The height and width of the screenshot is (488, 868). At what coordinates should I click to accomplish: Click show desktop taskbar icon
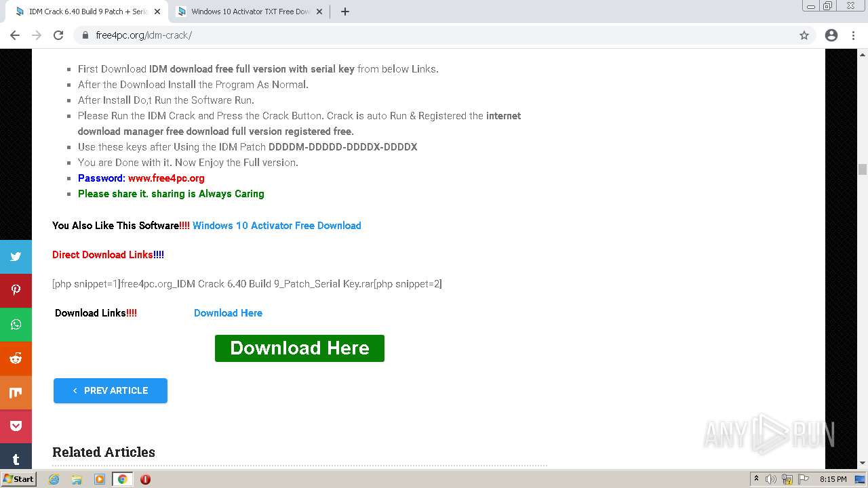pyautogui.click(x=860, y=479)
